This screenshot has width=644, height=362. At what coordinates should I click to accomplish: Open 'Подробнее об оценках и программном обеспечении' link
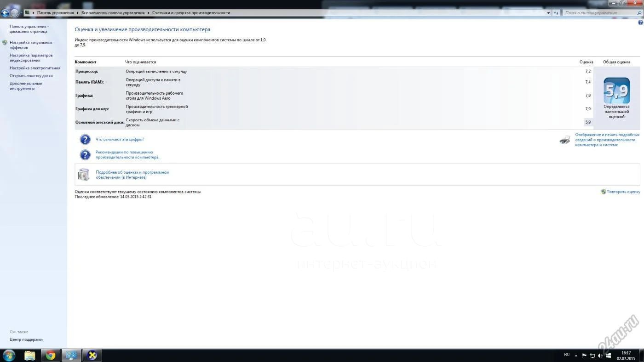132,175
